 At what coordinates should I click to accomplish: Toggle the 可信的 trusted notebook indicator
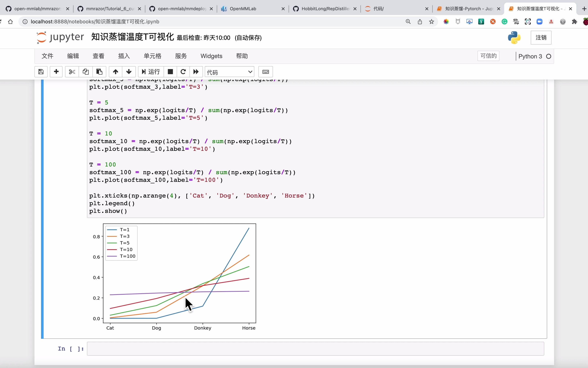coord(488,56)
